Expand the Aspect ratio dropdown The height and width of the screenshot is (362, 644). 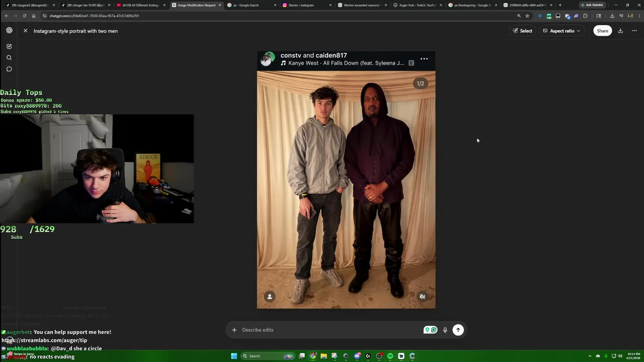(561, 31)
